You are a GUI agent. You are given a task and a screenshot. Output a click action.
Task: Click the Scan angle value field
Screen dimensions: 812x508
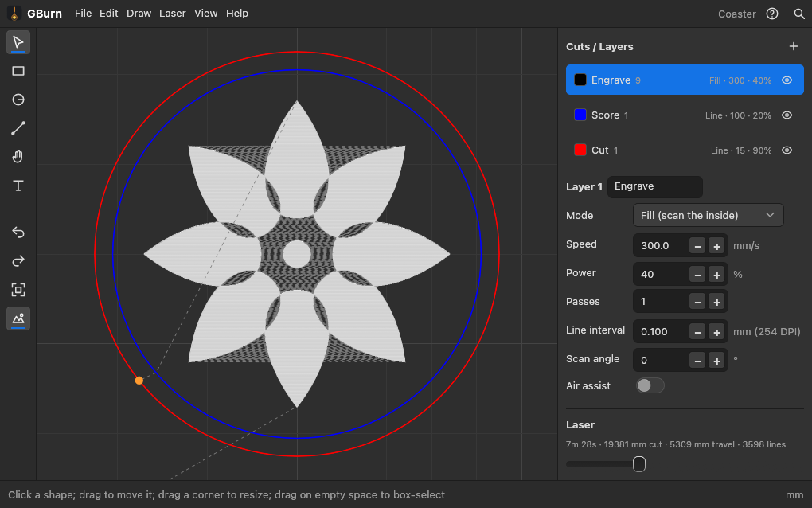click(x=662, y=361)
